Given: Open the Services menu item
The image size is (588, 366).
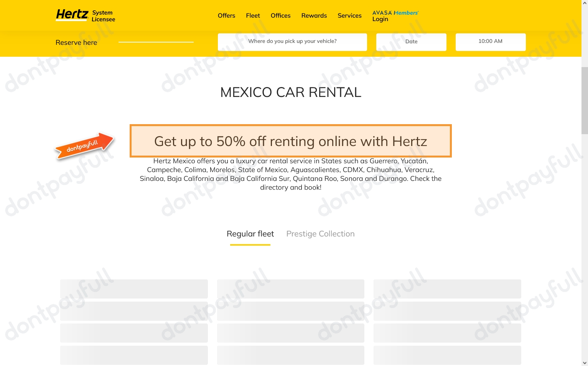Looking at the screenshot, I should click(349, 16).
